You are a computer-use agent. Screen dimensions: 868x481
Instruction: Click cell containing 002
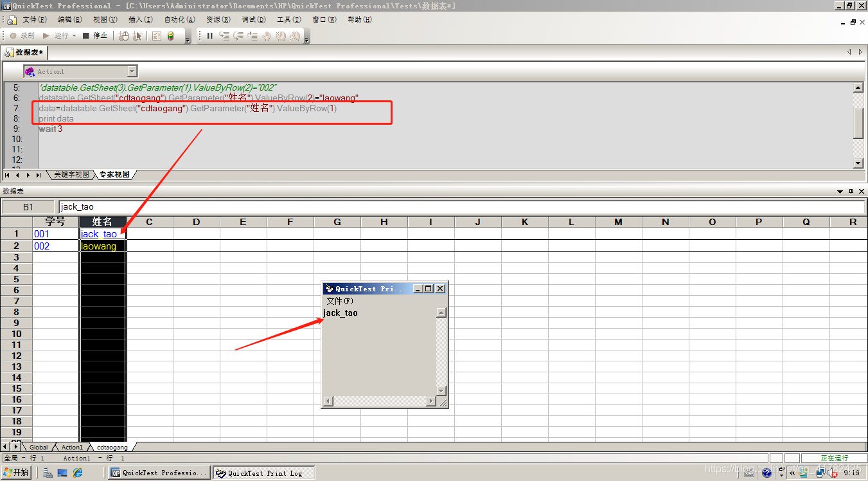click(x=56, y=246)
